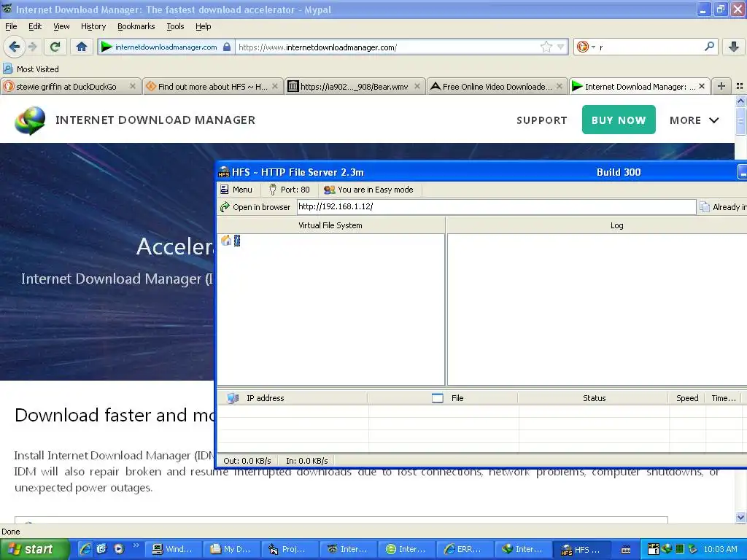Go to the browser home page icon
This screenshot has height=560, width=747.
[82, 47]
